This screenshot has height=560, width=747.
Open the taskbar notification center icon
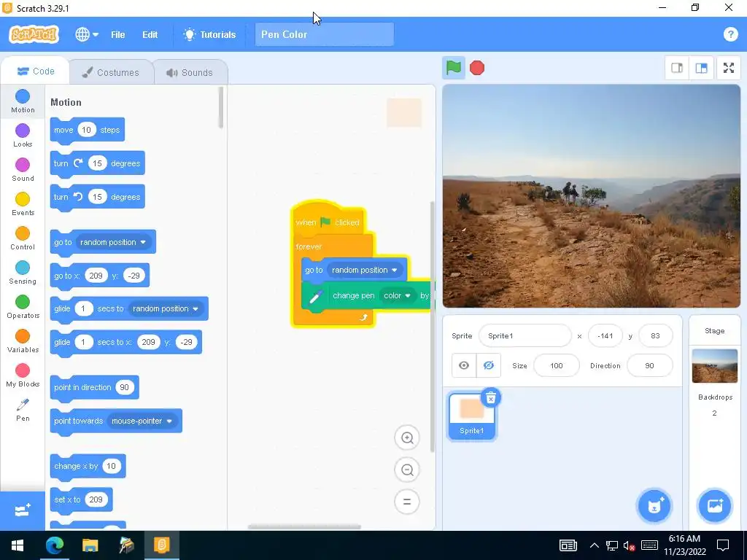pyautogui.click(x=723, y=545)
